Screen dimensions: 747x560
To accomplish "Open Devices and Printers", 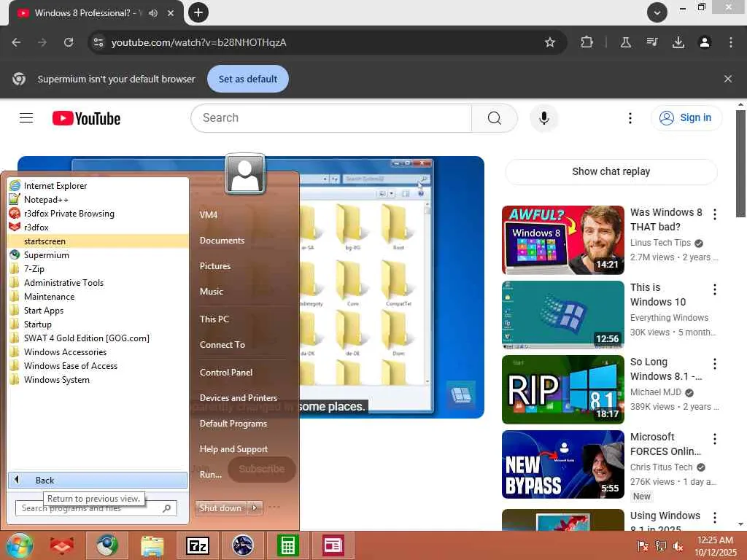I will (x=239, y=397).
